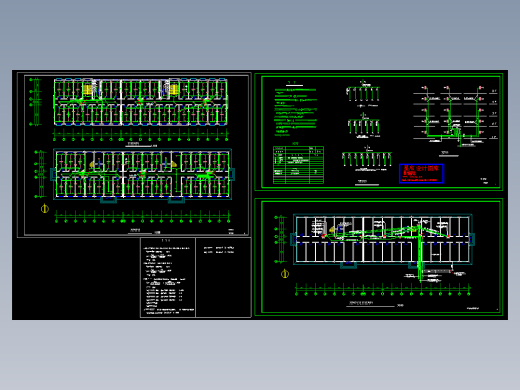The width and height of the screenshot is (520, 390).
Task: Select the right yellow stairwell block in top plan
Action: pos(174,89)
